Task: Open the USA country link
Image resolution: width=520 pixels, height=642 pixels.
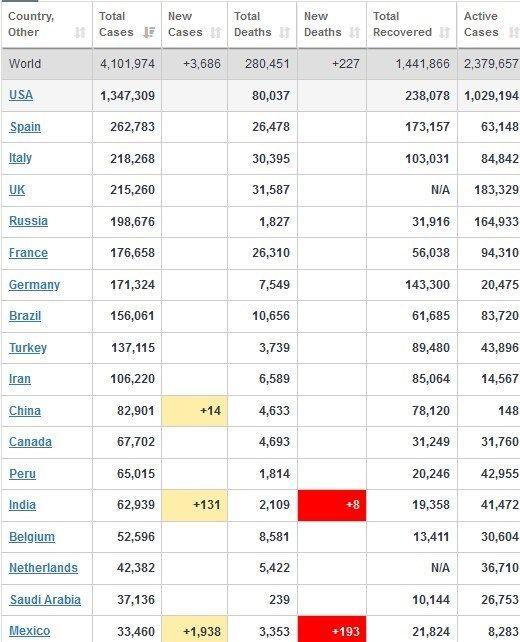Action: (x=21, y=95)
